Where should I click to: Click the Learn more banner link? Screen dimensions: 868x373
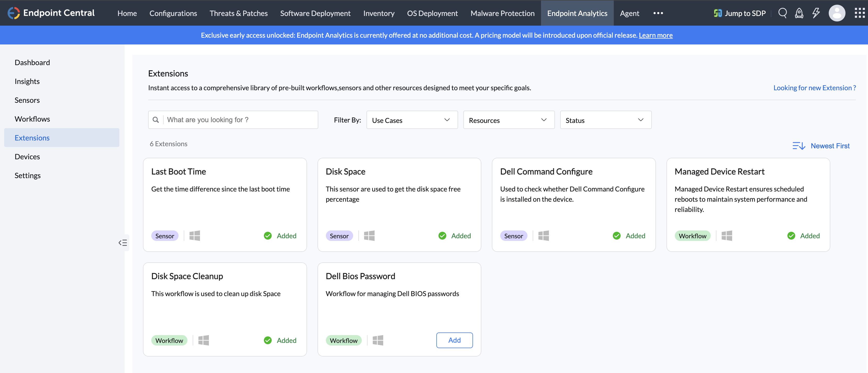pyautogui.click(x=655, y=35)
